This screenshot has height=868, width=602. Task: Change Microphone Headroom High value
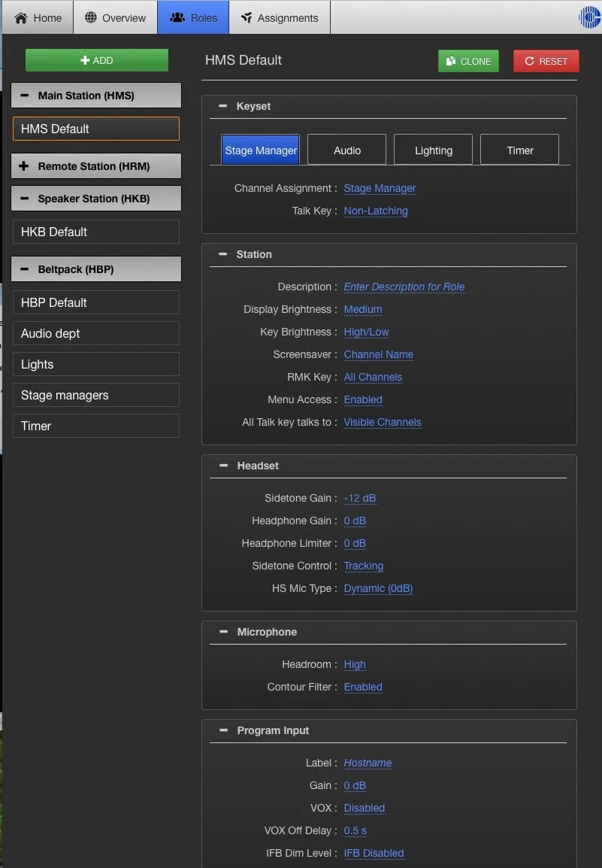(x=355, y=664)
